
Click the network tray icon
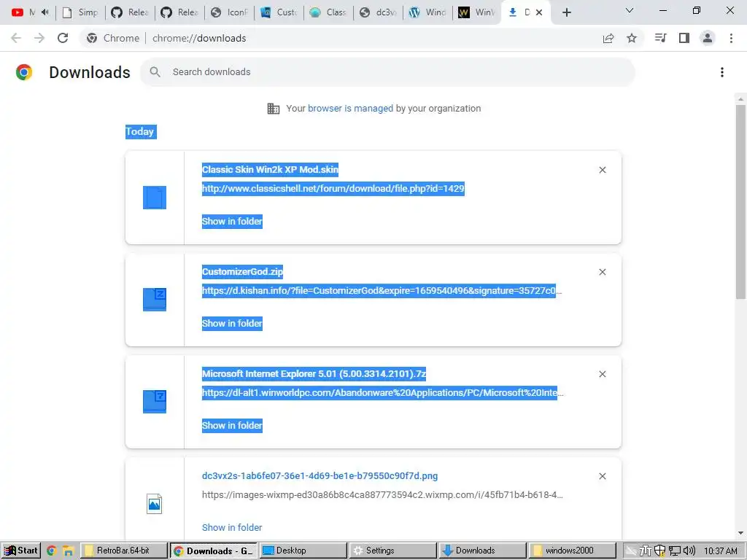pyautogui.click(x=675, y=551)
